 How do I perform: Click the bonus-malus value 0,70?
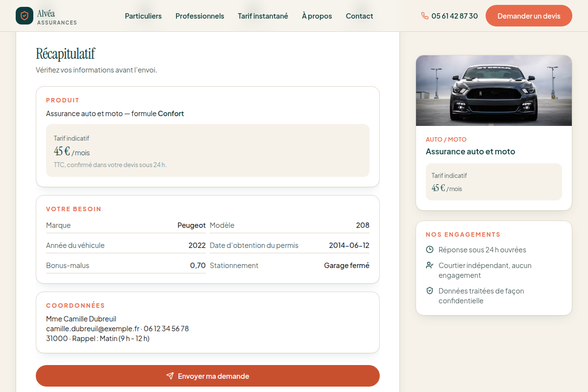[x=198, y=266]
